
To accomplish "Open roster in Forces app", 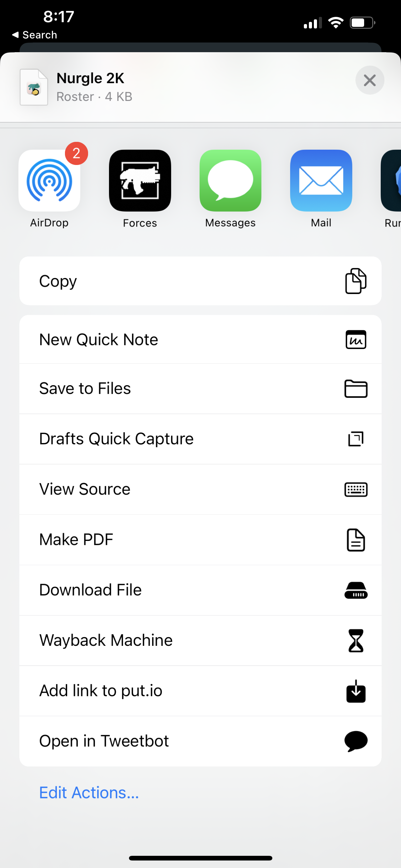I will [140, 181].
